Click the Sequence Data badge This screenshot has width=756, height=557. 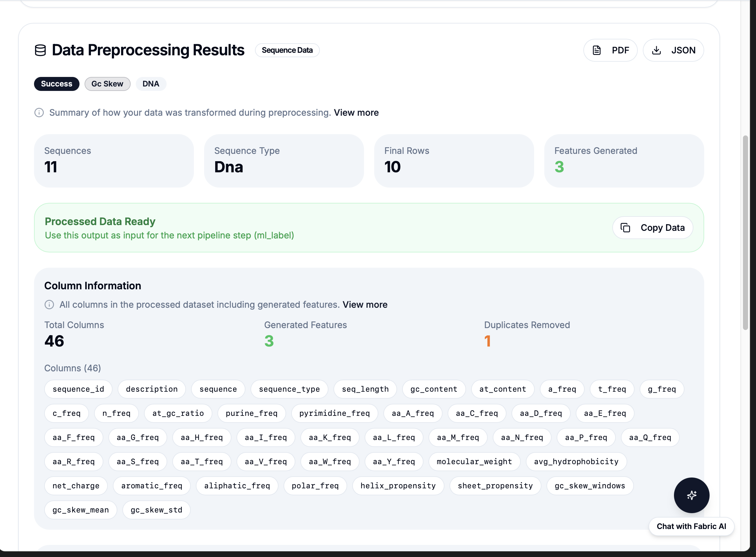pyautogui.click(x=287, y=50)
